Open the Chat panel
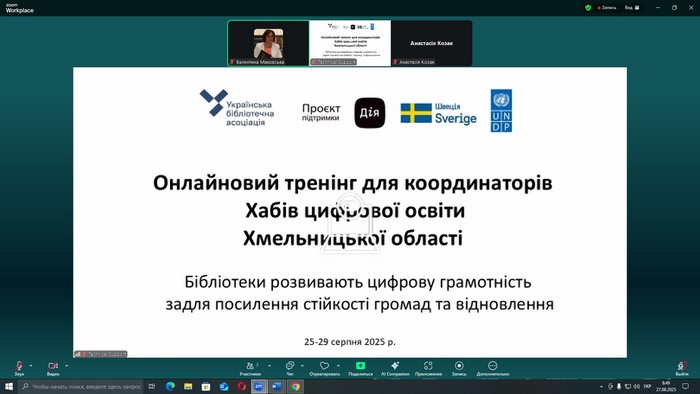700x394 pixels. tap(290, 368)
